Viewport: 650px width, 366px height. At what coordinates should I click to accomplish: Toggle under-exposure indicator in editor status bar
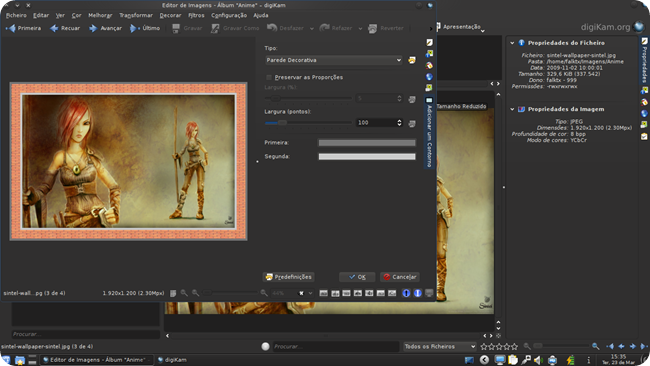(x=406, y=293)
